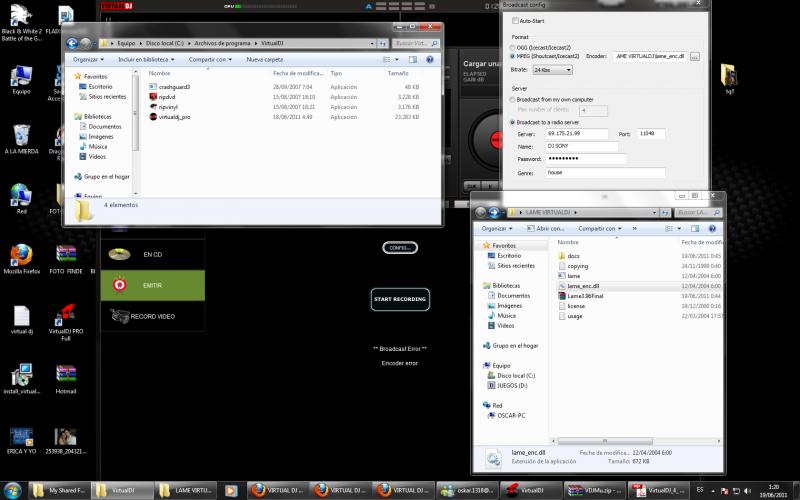Open the Equipo desktop icon

point(21,80)
